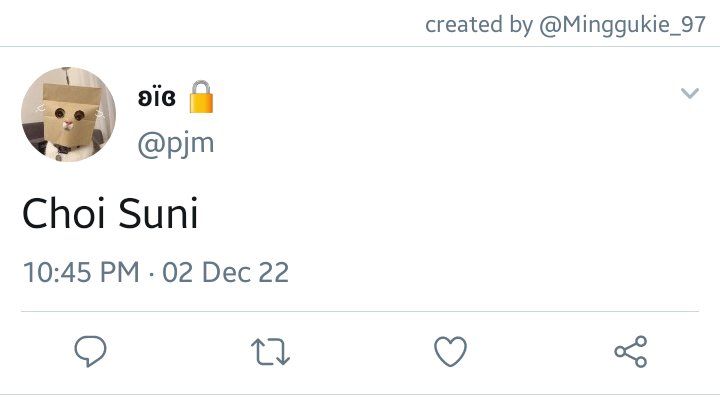Click the cat's paper bag mask
The width and height of the screenshot is (720, 406).
coord(71,115)
